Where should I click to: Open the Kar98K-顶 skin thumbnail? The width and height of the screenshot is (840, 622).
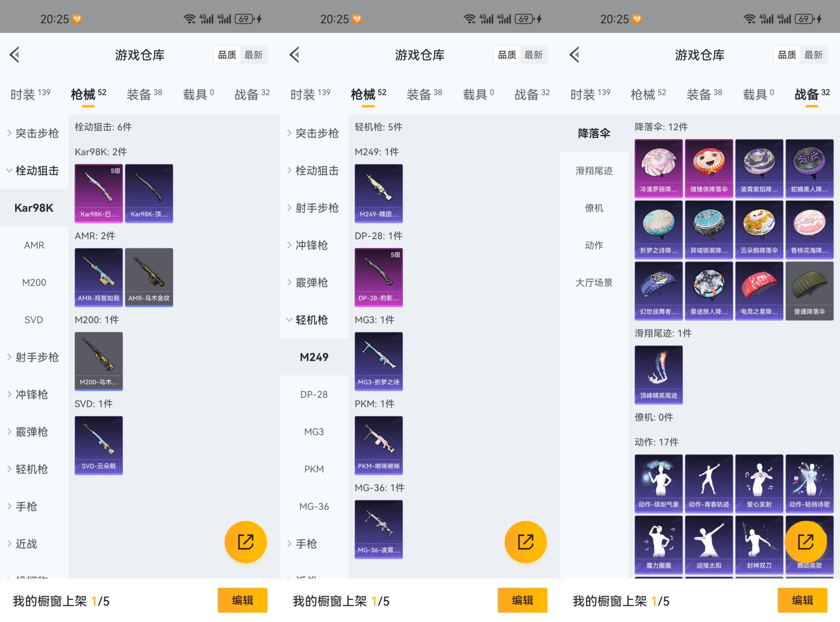pos(149,193)
